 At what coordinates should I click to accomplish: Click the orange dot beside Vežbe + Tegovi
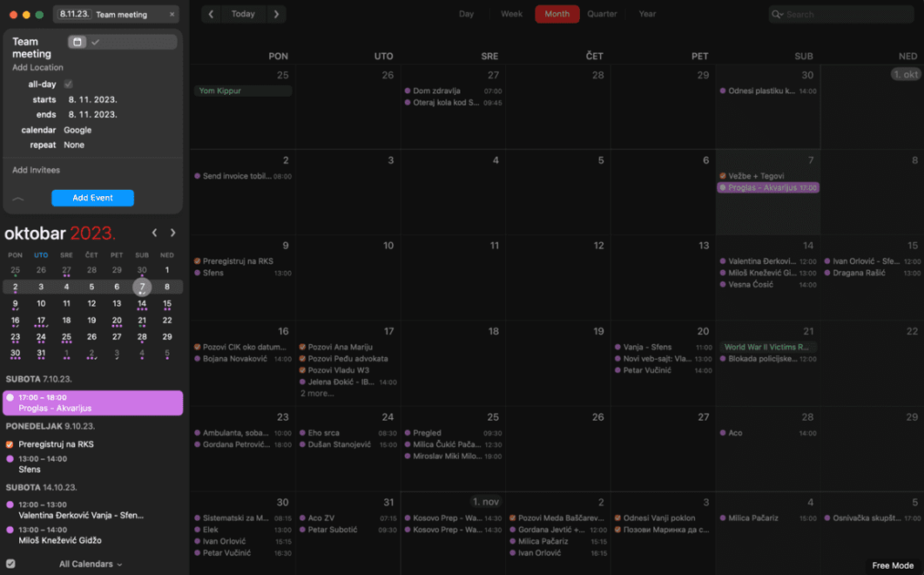(x=721, y=175)
